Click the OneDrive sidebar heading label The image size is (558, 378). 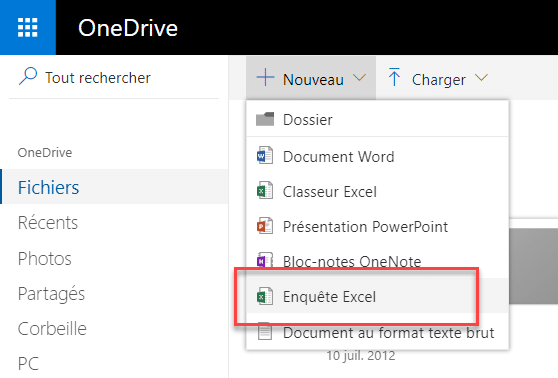(x=45, y=152)
